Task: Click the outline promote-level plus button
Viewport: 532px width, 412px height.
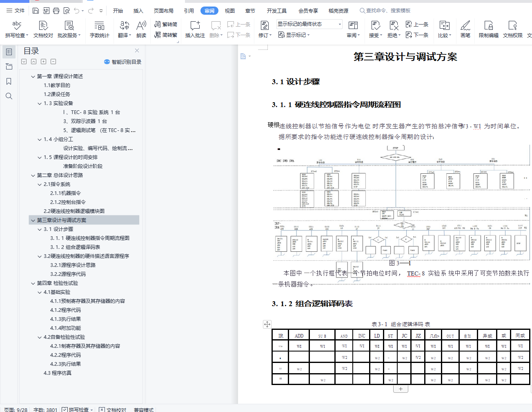Action: (43, 62)
